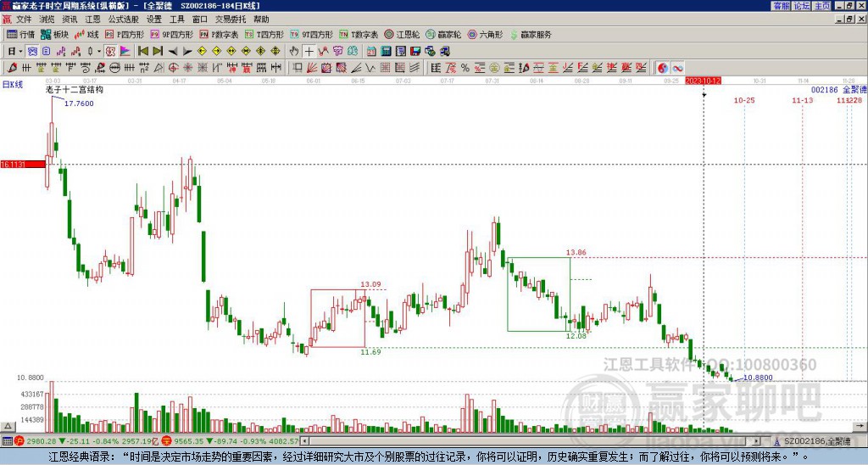Select the hand pan tool

click(294, 51)
